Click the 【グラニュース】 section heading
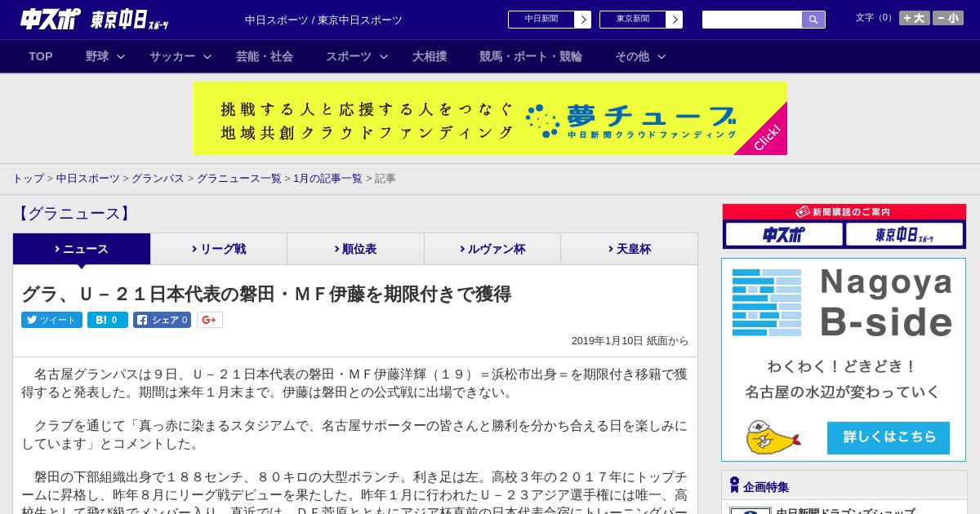This screenshot has width=980, height=514. pos(74,214)
